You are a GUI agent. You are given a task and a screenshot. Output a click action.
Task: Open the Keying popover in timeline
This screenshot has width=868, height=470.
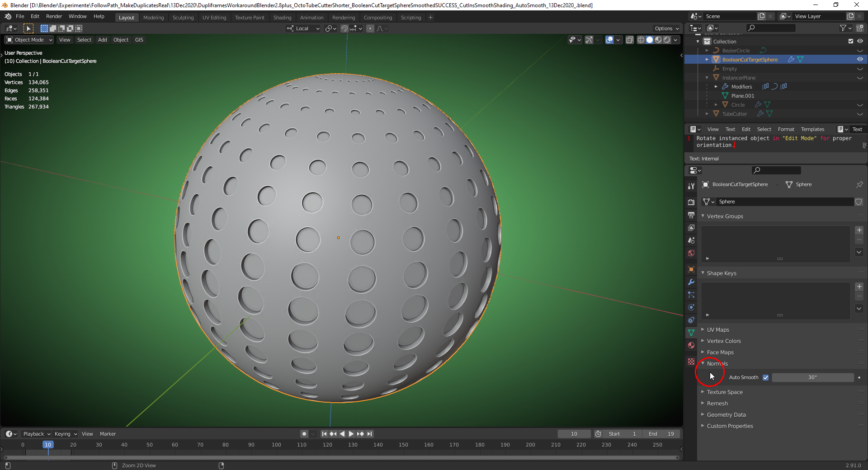coord(66,434)
